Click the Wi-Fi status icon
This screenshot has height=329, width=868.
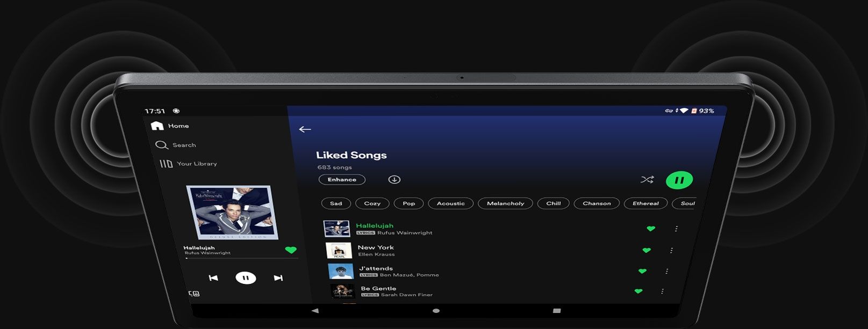684,111
